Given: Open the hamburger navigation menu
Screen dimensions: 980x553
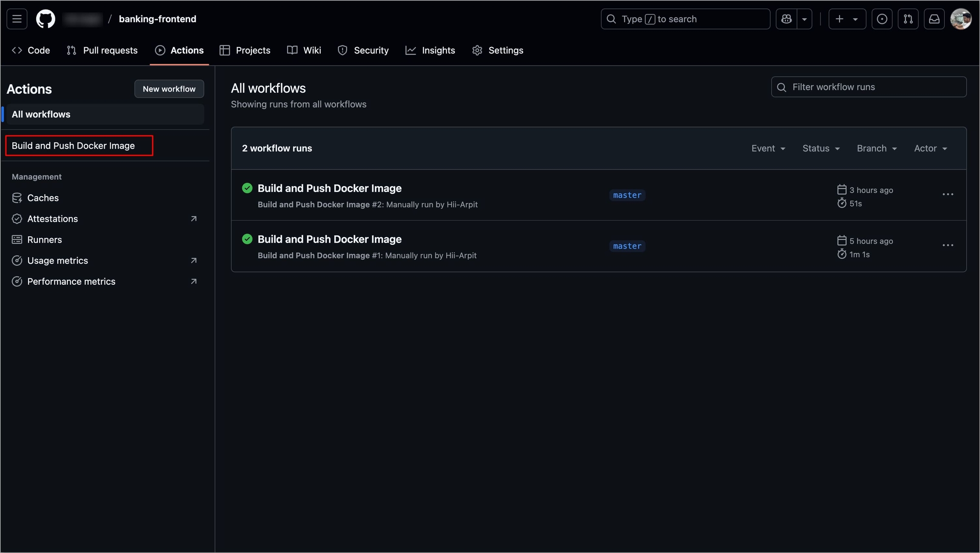Looking at the screenshot, I should 17,19.
